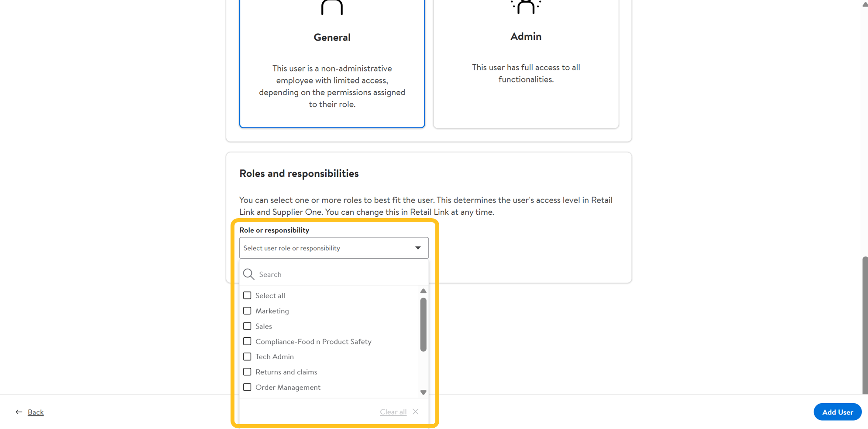The width and height of the screenshot is (868, 429).
Task: Click the Admin user icon
Action: 526,7
